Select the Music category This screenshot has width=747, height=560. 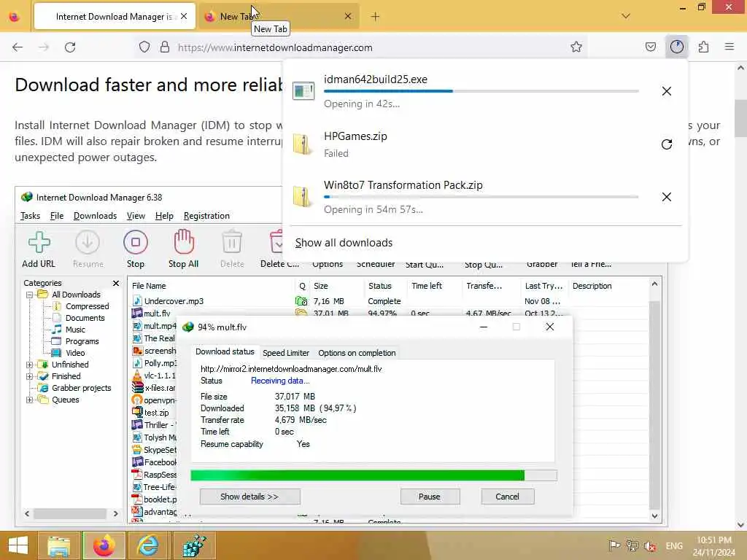tap(75, 330)
